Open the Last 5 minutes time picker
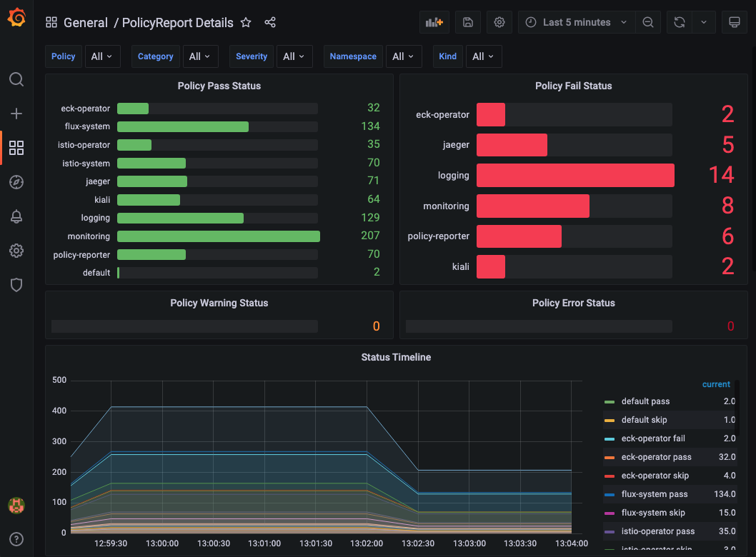756x557 pixels. [576, 22]
